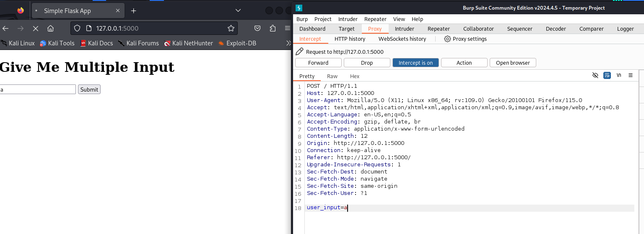
Task: Open a new Firefox tab with plus
Action: pos(133,11)
